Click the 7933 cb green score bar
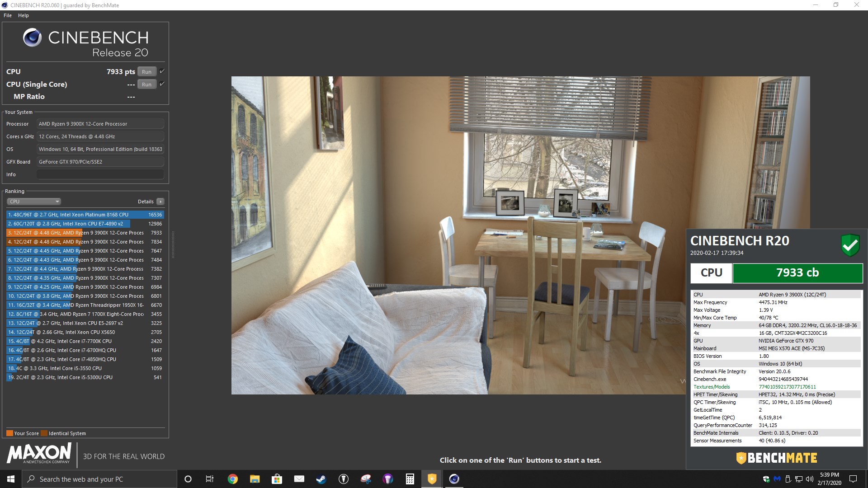Viewport: 868px width, 488px height. (797, 273)
